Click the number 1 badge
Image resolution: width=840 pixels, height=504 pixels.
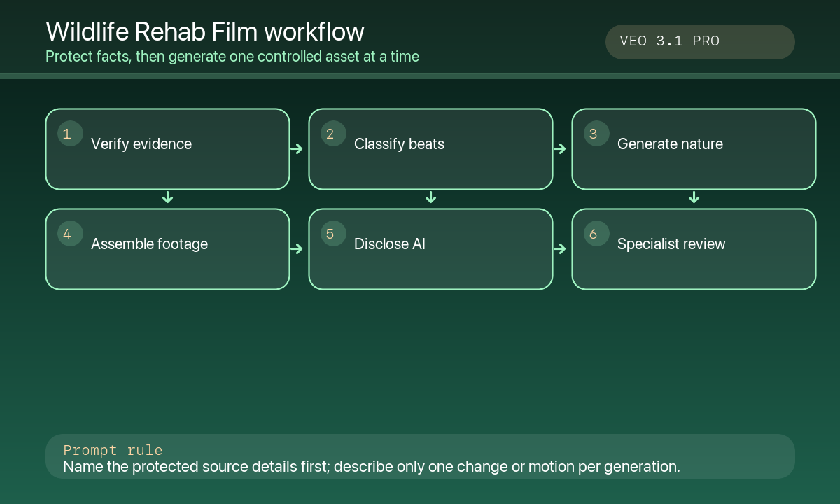pyautogui.click(x=70, y=134)
